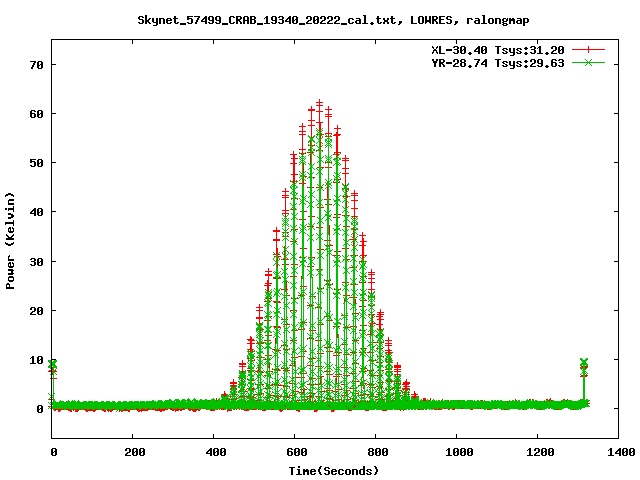This screenshot has height=480, width=640.
Task: Click the green legend line sample for YR
Action: pyautogui.click(x=588, y=63)
